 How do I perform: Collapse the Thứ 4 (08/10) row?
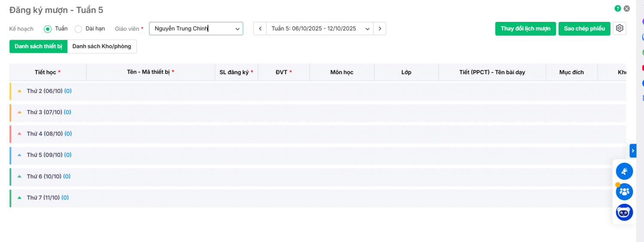[19, 134]
